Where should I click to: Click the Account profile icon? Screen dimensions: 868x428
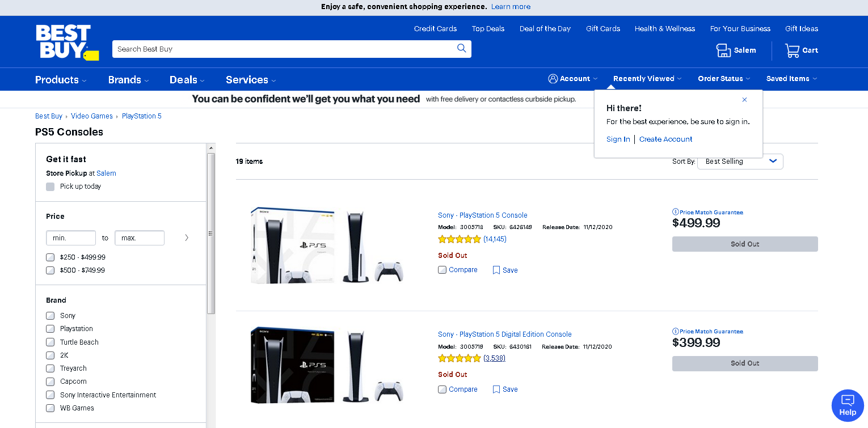point(553,79)
